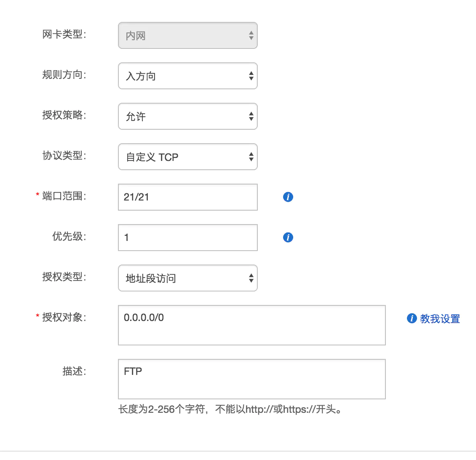Click into the 优先级 input field
476x460 pixels.
(187, 238)
